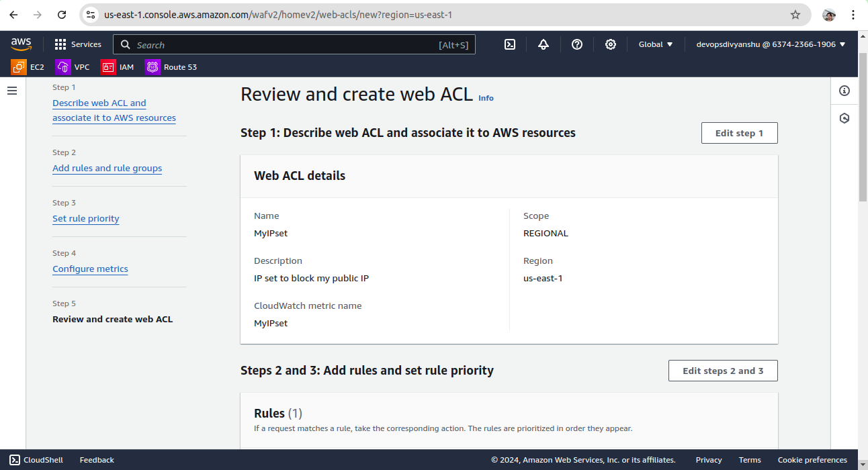
Task: Click the Info link beside page title
Action: tap(486, 98)
